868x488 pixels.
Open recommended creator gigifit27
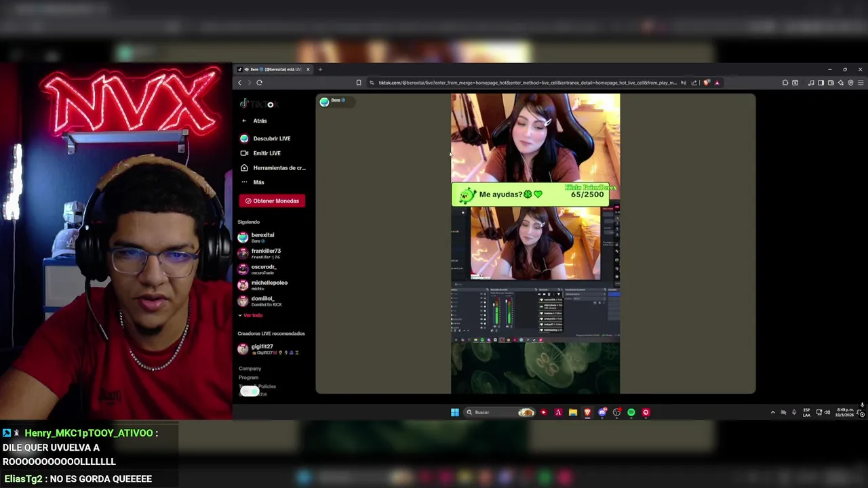pos(269,349)
